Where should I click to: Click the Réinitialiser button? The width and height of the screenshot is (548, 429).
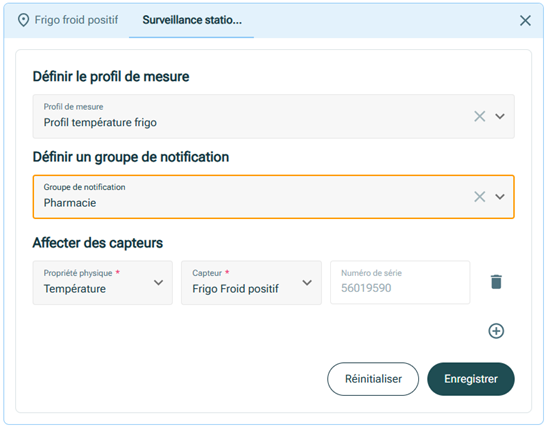click(x=373, y=379)
